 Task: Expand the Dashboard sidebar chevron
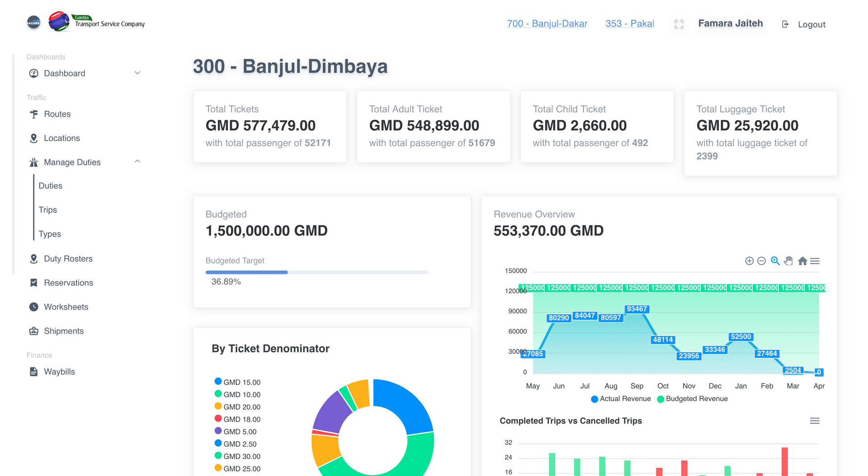tap(137, 73)
